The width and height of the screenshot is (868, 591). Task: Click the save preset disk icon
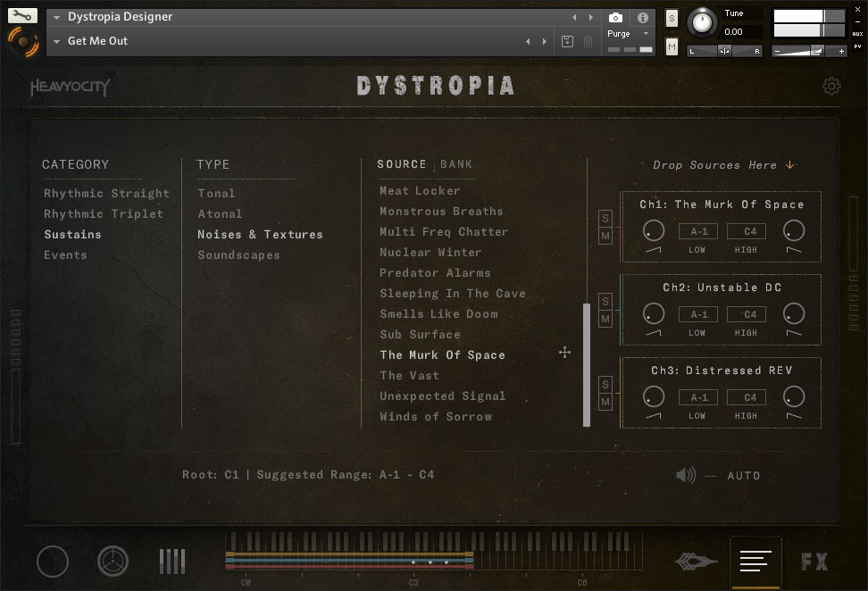pyautogui.click(x=567, y=41)
